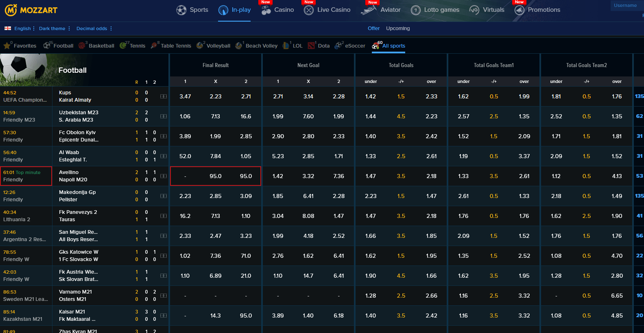This screenshot has height=333, width=644.
Task: Pick Next Goal X 8.08 for Fk Panevezys 2
Action: tap(308, 216)
